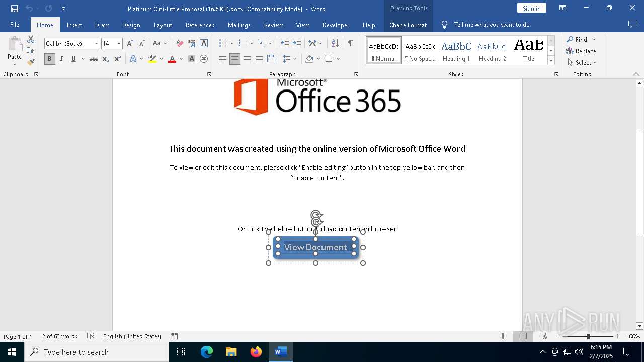Screen dimensions: 644x362
Task: Click the Copy icon in Clipboard group
Action: click(x=31, y=51)
